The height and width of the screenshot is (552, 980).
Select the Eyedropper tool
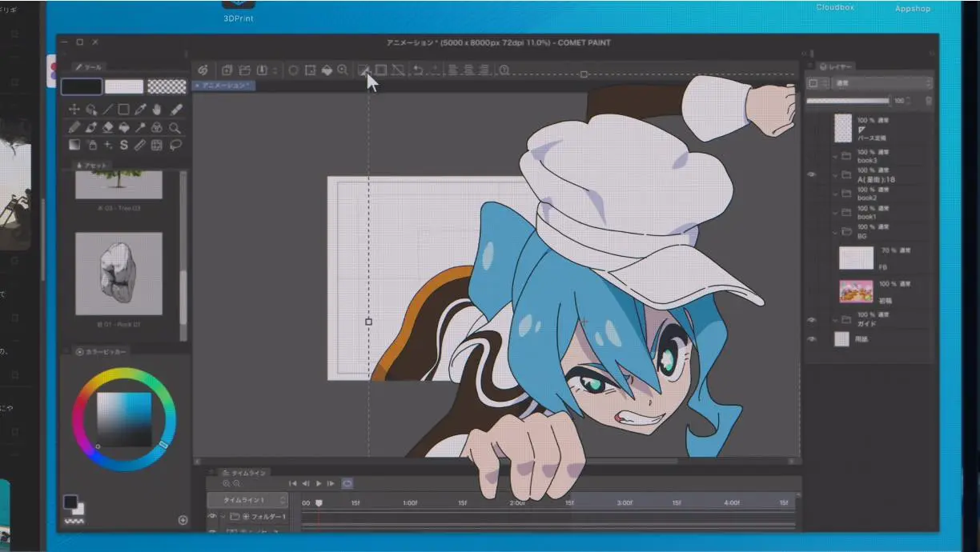click(141, 110)
